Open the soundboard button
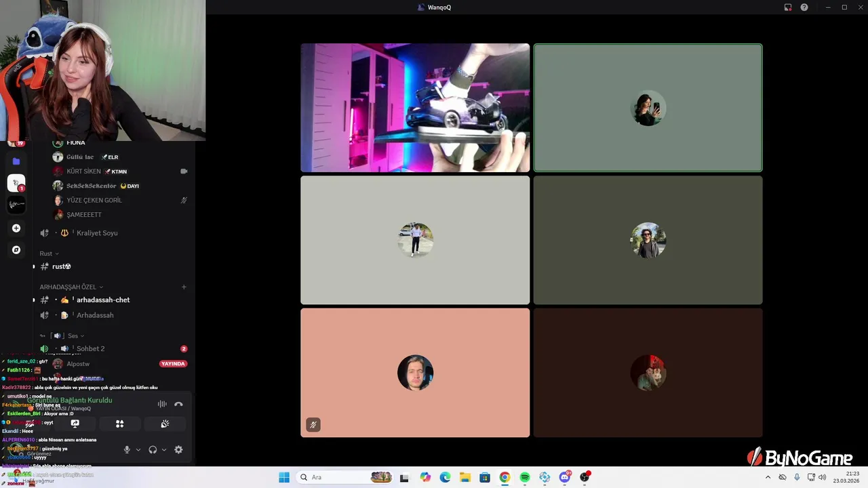Viewport: 868px width, 488px height. point(164,424)
